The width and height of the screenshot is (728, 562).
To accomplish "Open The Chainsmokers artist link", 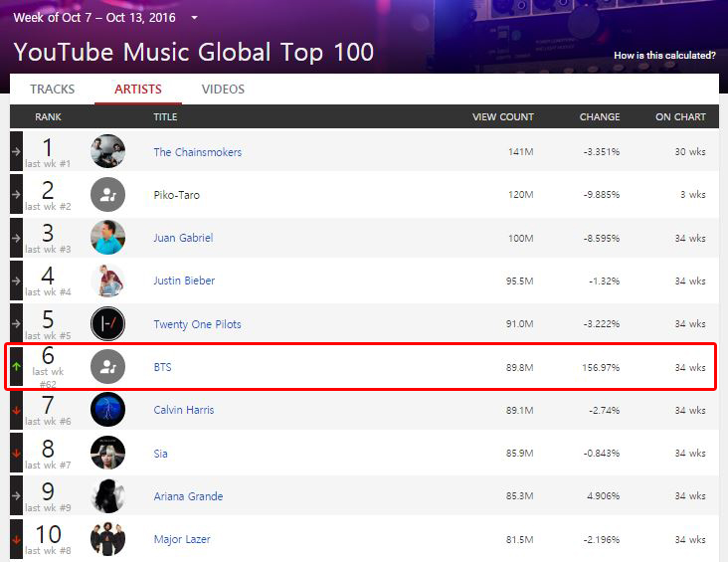I will click(x=198, y=152).
